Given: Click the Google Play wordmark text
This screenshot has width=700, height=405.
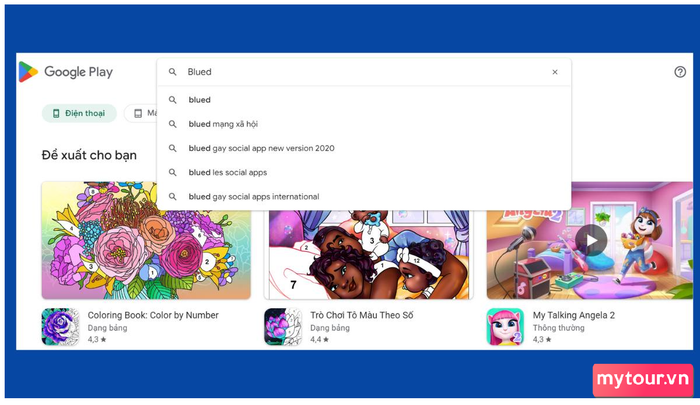Looking at the screenshot, I should [x=79, y=72].
